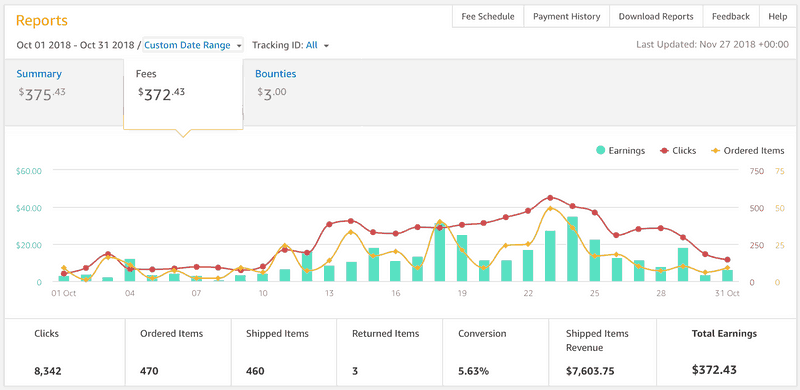Select the Returned Items value 3
800x390 pixels.
[355, 371]
